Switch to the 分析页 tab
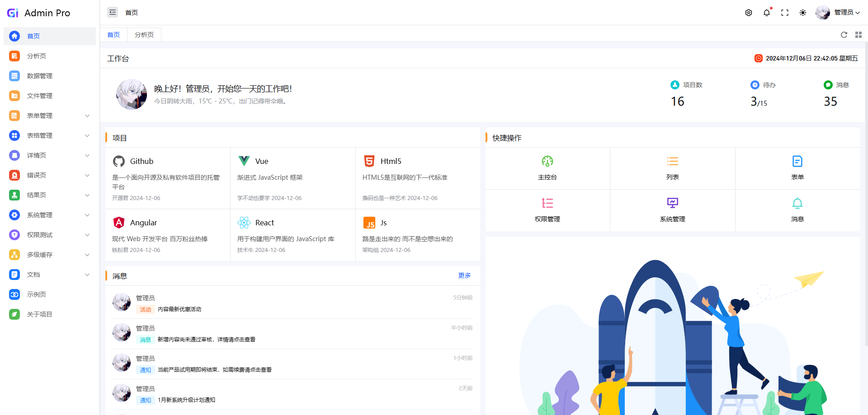 pyautogui.click(x=144, y=35)
